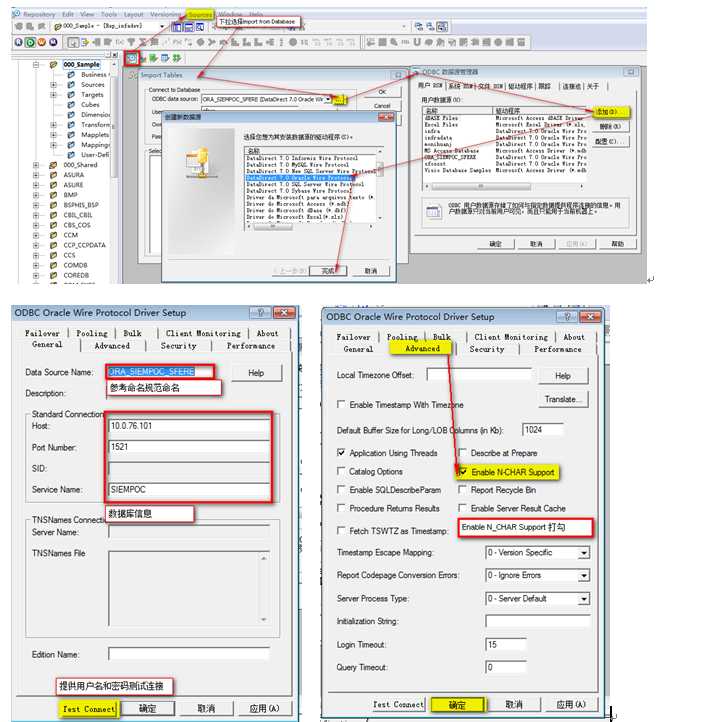This screenshot has width=725, height=722.
Task: Open Timestamp Escape Mapping dropdown
Action: point(584,553)
